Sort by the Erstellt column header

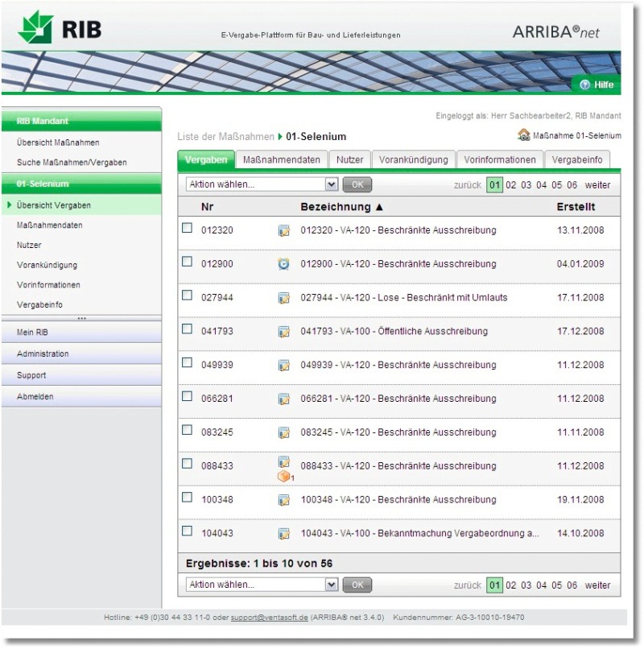(576, 207)
